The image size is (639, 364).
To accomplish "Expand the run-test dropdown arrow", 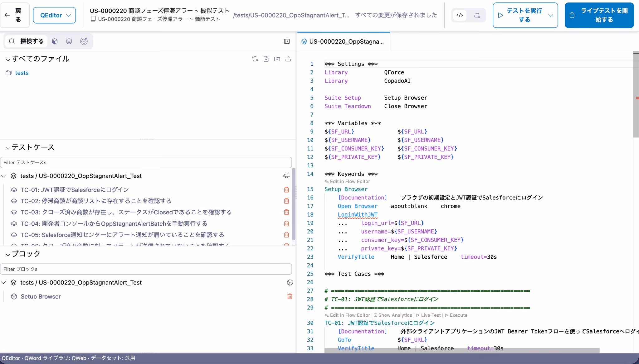I will click(551, 15).
